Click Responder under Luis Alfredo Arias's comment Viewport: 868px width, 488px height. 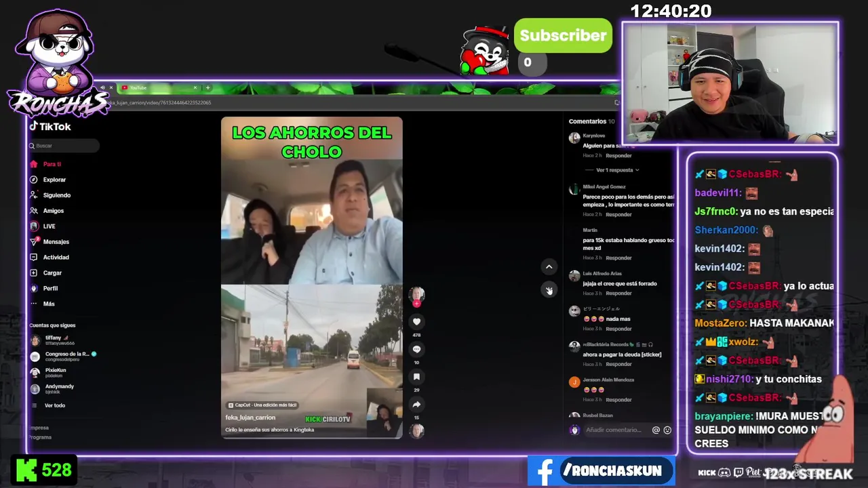618,293
